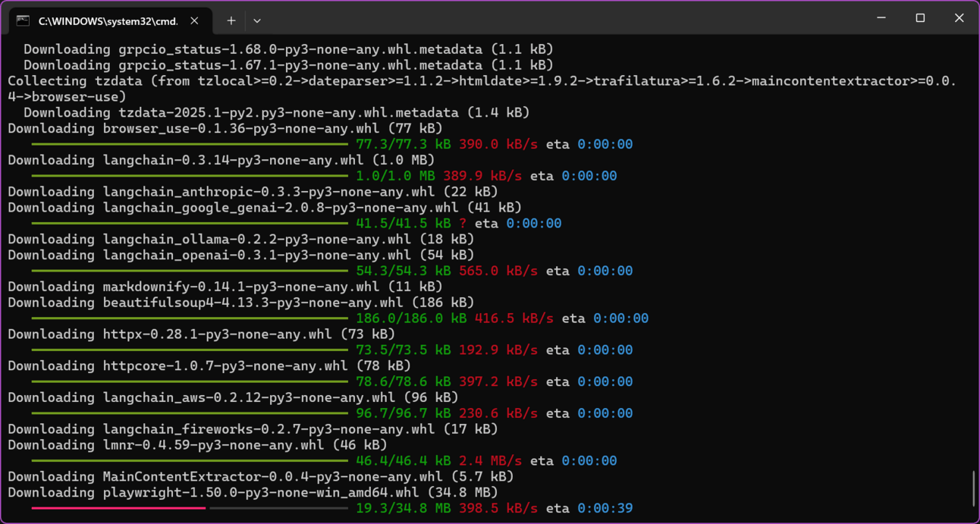Click the playwright download progress bar
Screen dimensions: 980x524
[x=190, y=508]
